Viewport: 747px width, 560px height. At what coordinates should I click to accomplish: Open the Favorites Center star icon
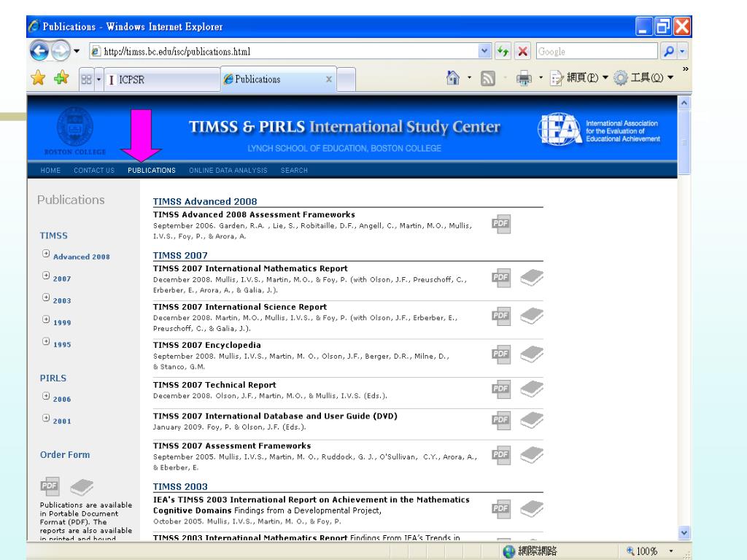coord(38,77)
